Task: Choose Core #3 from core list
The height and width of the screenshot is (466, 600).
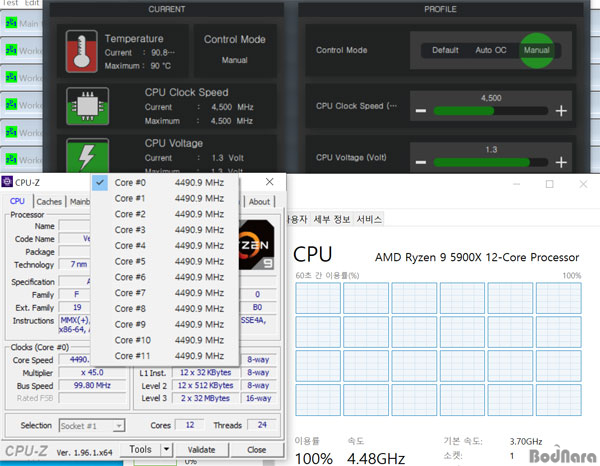Action: click(x=165, y=230)
